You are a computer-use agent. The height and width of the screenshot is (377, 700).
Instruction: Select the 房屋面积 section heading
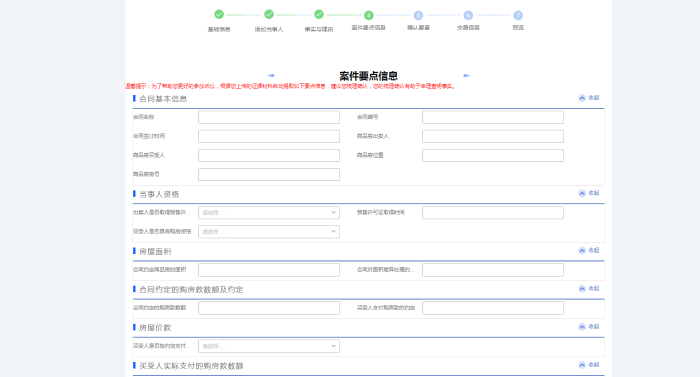tap(155, 251)
